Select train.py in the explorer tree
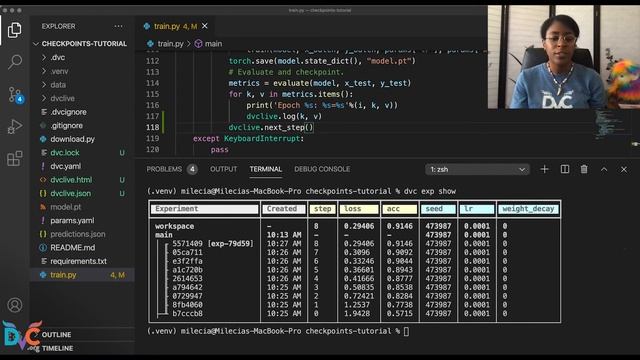The height and width of the screenshot is (360, 640). click(x=82, y=275)
